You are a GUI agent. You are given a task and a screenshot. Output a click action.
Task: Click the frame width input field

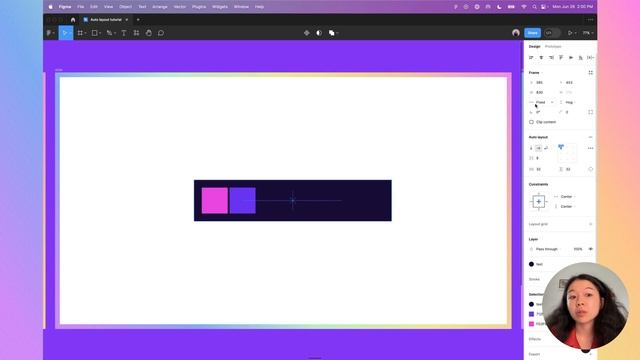(542, 92)
